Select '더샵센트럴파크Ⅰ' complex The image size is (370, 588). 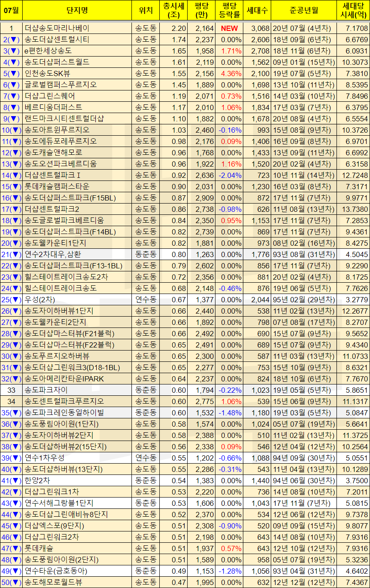click(x=53, y=175)
